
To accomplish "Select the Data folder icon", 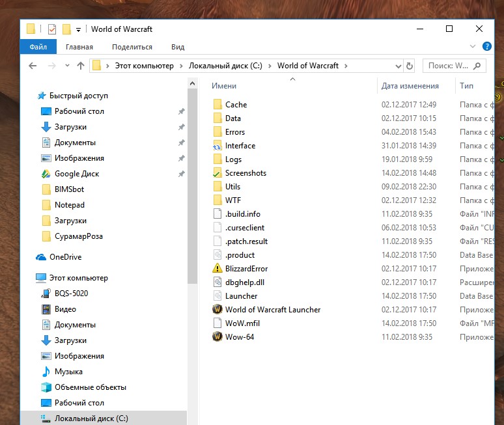I will [217, 118].
